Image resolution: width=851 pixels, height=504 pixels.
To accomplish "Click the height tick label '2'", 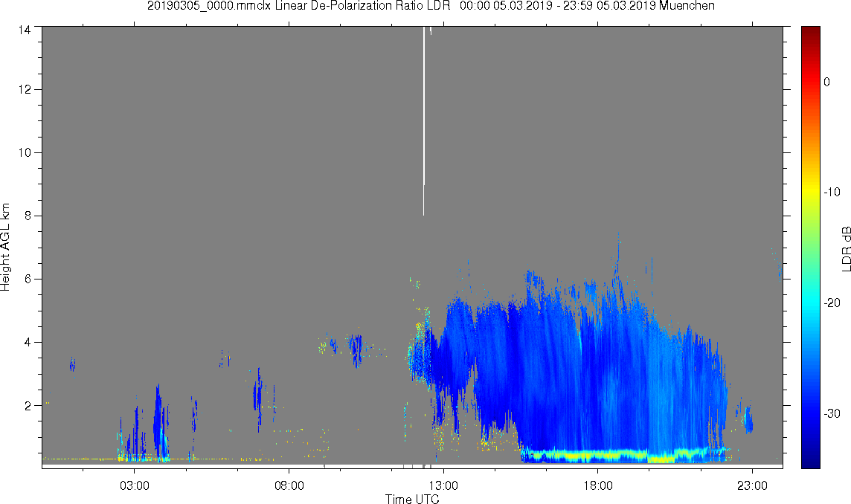I will 28,405.
